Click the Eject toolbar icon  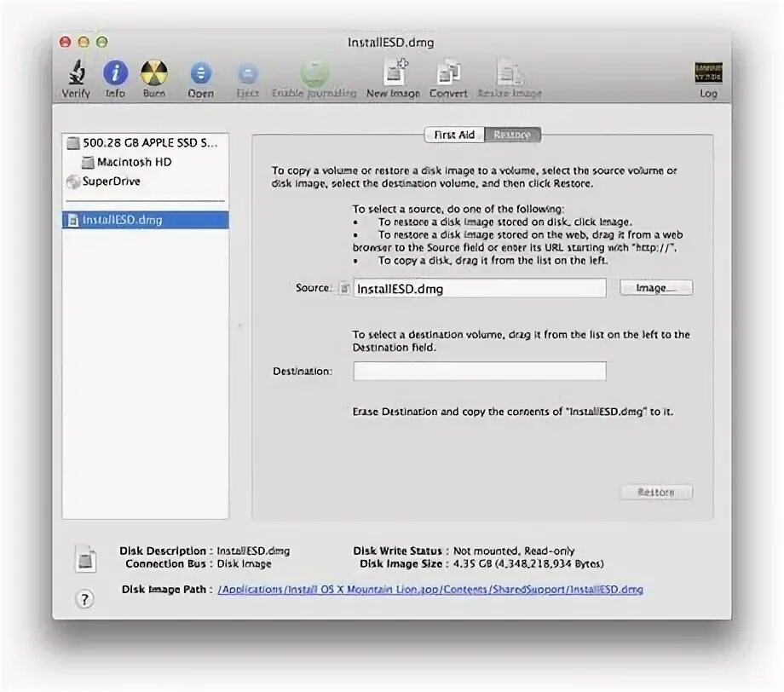[247, 74]
